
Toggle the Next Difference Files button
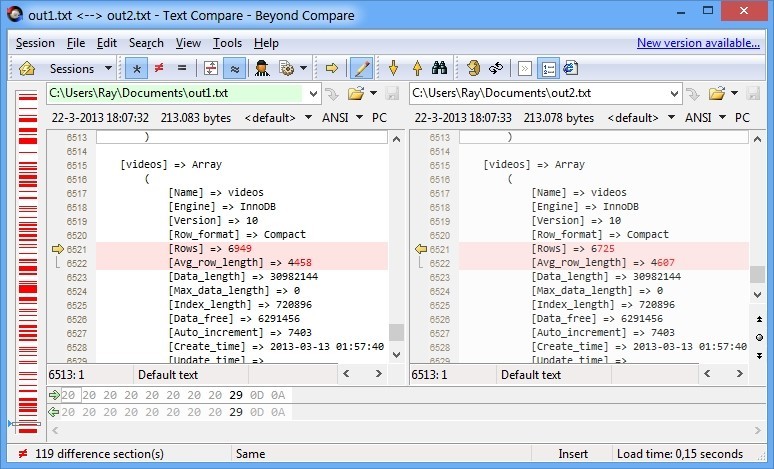(525, 69)
